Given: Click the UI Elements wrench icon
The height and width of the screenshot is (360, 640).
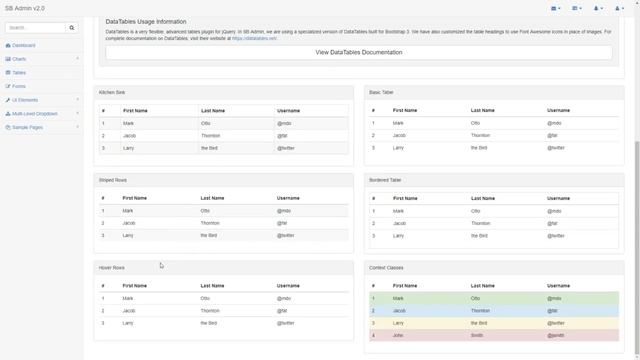Looking at the screenshot, I should (8, 100).
